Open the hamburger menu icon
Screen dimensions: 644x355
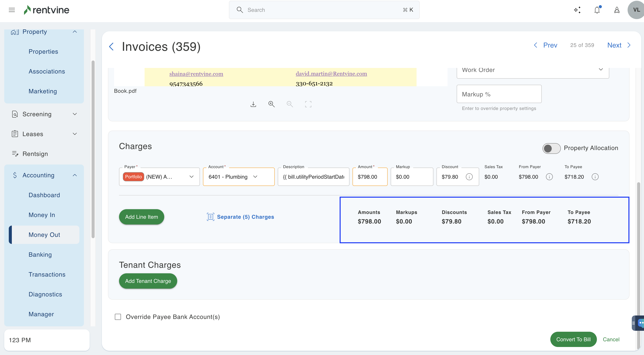12,10
